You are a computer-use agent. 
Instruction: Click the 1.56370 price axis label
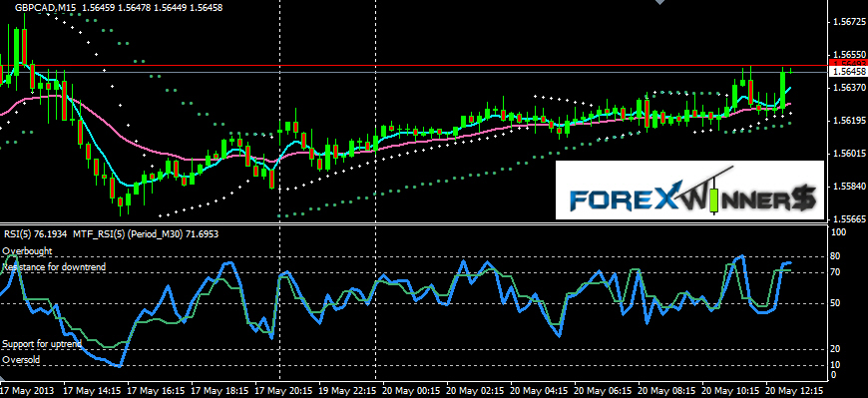849,88
